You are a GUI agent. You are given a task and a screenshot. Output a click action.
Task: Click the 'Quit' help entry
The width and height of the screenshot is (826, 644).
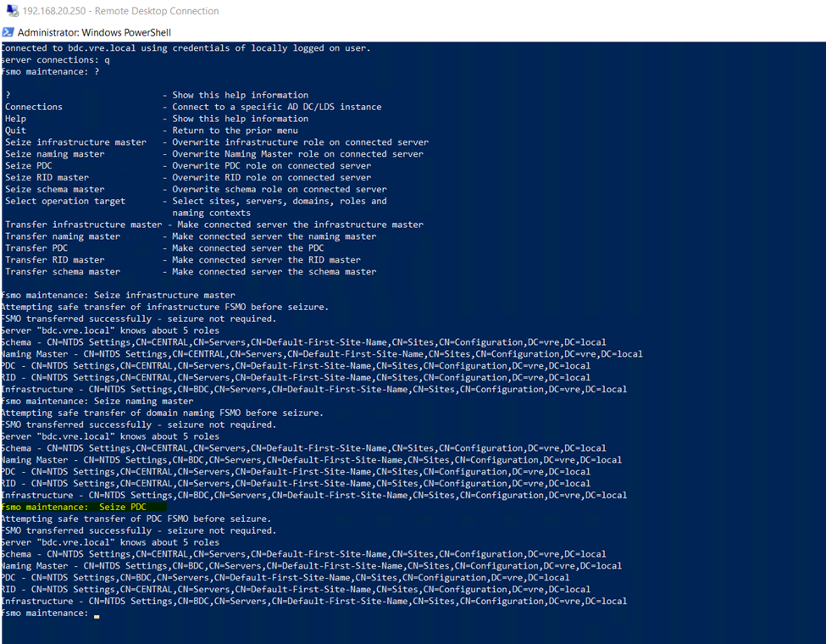coord(15,130)
